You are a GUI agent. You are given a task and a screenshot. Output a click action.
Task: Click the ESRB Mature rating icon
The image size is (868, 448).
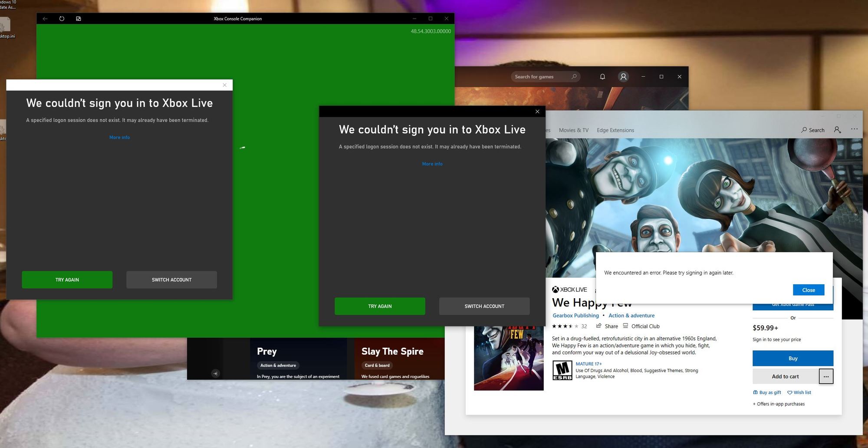[562, 370]
